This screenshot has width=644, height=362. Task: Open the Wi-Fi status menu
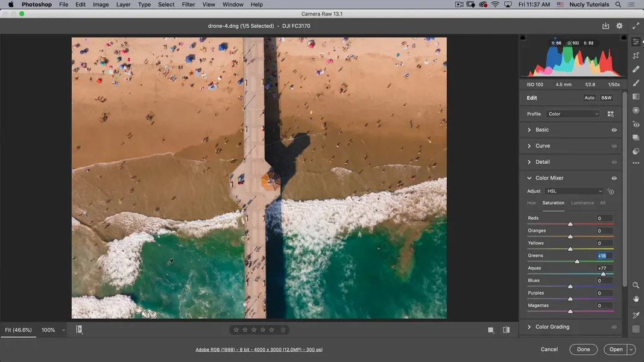click(x=495, y=4)
